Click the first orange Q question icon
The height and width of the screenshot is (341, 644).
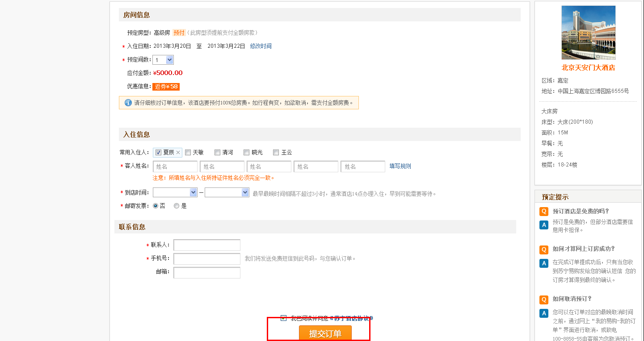(x=544, y=212)
